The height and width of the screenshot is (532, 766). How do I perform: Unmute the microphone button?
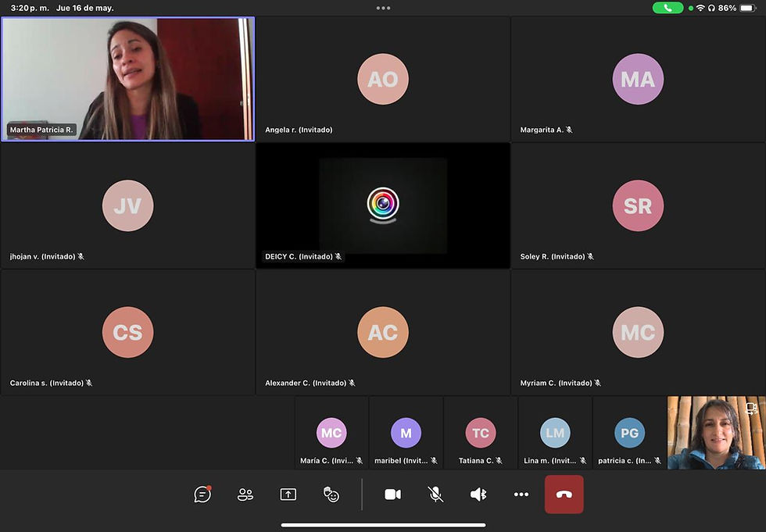click(435, 495)
